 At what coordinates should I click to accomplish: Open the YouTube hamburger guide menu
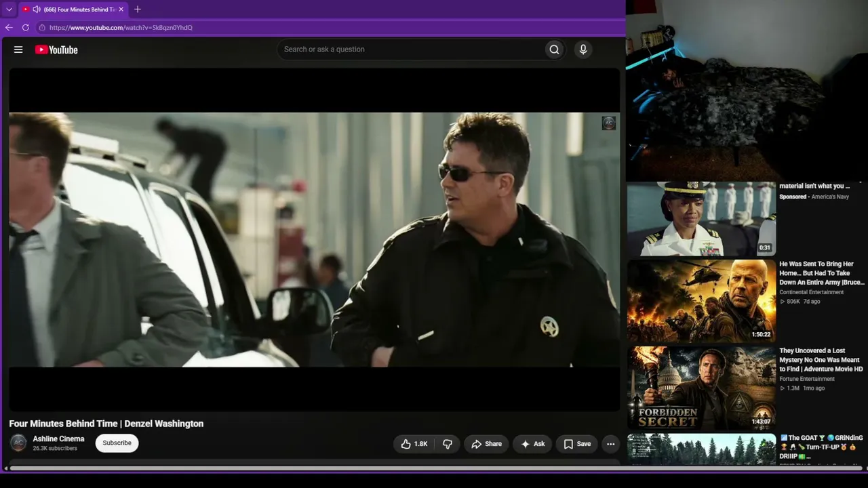point(18,49)
